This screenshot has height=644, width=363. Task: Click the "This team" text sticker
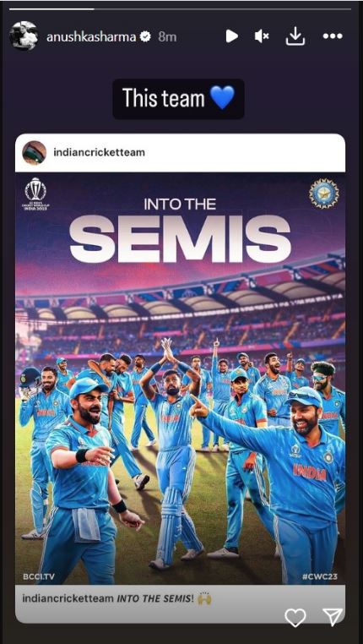[x=164, y=99]
